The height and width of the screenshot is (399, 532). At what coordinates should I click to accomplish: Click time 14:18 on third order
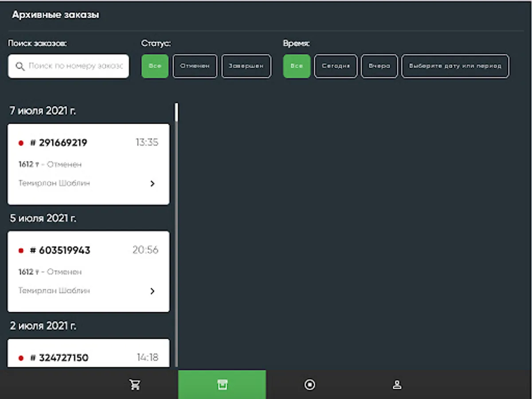coord(148,357)
